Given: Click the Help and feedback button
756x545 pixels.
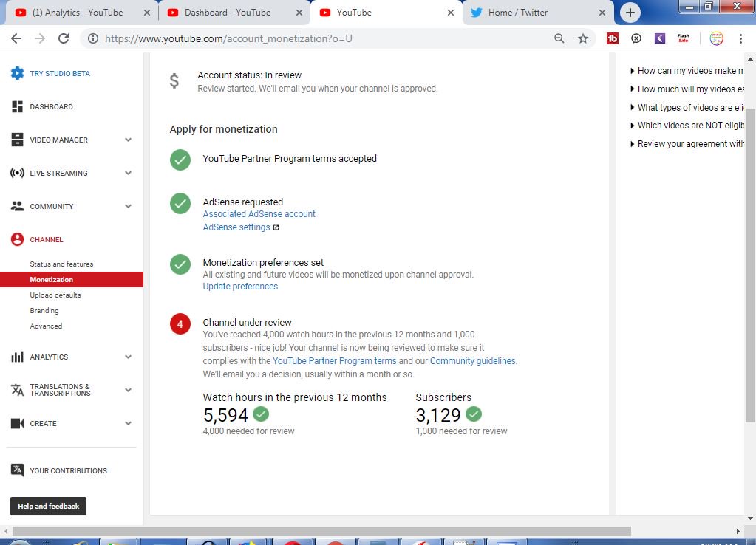Looking at the screenshot, I should [48, 506].
